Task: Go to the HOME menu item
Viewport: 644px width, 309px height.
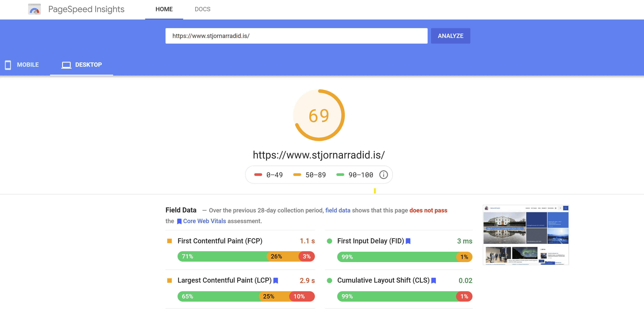Action: tap(164, 9)
